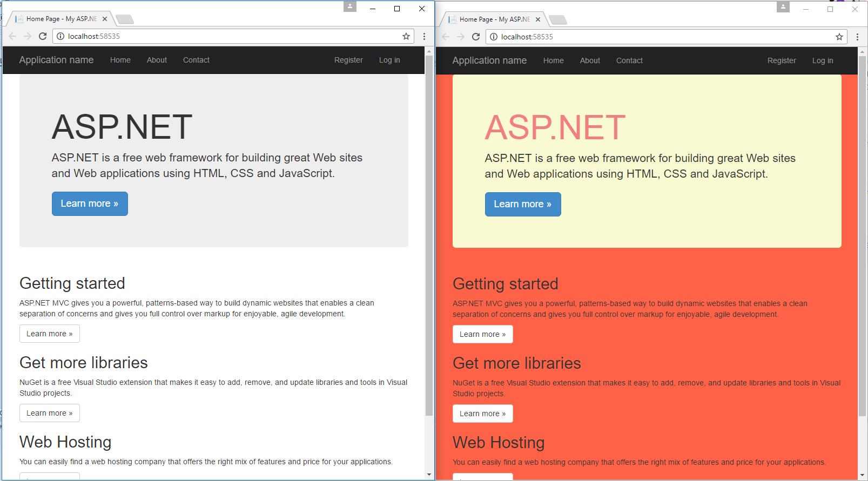
Task: Go back in the left browser window
Action: [12, 36]
